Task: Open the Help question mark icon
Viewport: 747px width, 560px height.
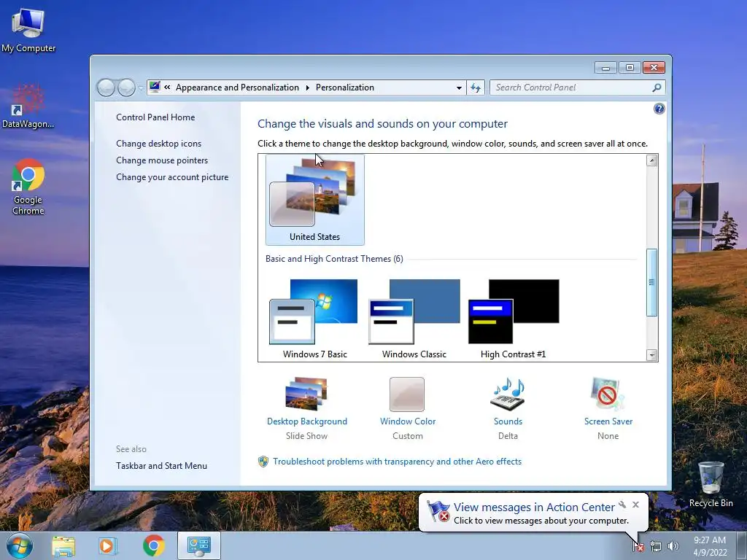Action: click(x=659, y=109)
